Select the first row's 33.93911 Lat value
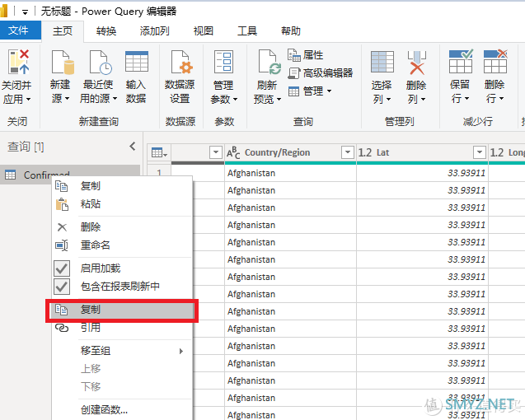Screen dimensions: 525x420 (x=422, y=173)
